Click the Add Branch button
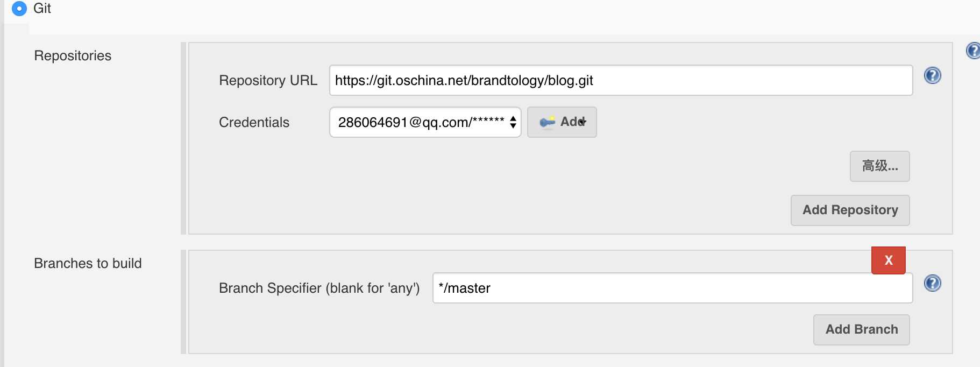 tap(861, 330)
